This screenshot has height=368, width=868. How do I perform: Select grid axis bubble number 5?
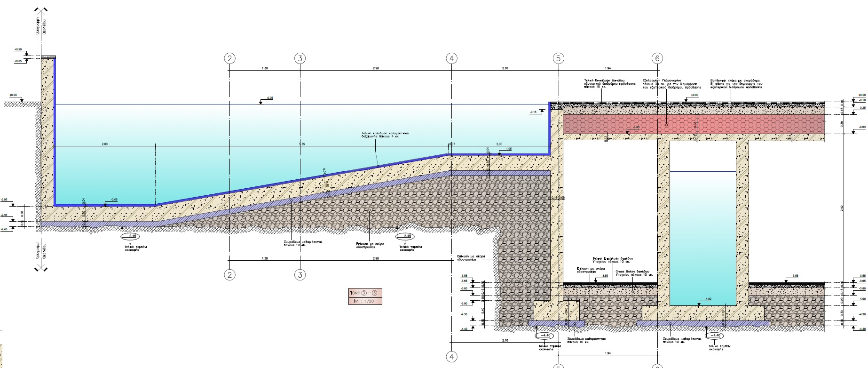pyautogui.click(x=558, y=58)
